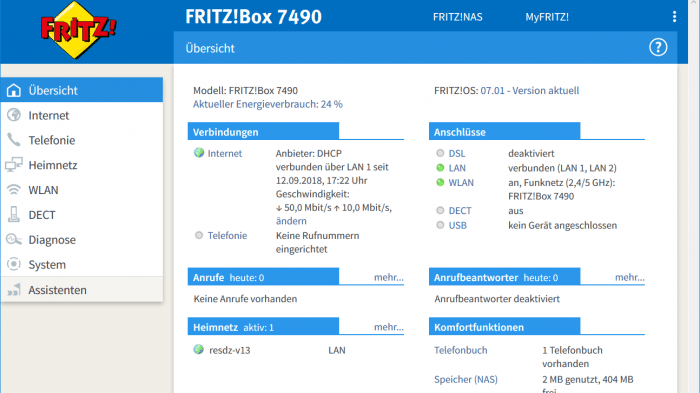Open the Telefonbuch link under Komfortfunktionen
This screenshot has width=700, height=393.
pos(461,350)
